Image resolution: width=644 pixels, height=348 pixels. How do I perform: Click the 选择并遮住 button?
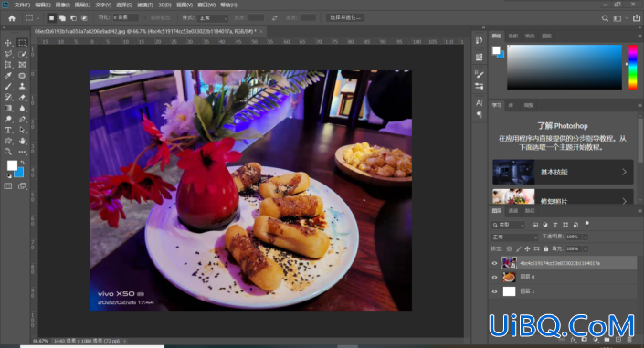(x=345, y=17)
